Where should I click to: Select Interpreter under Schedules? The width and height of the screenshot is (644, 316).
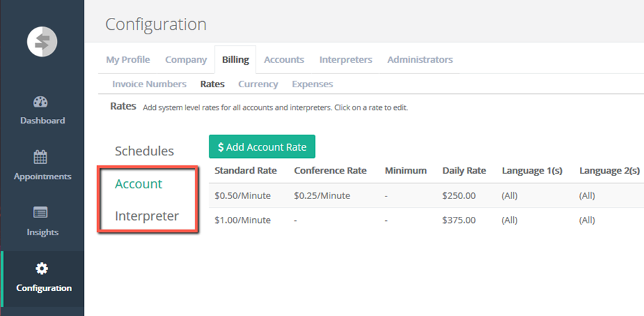pos(147,216)
